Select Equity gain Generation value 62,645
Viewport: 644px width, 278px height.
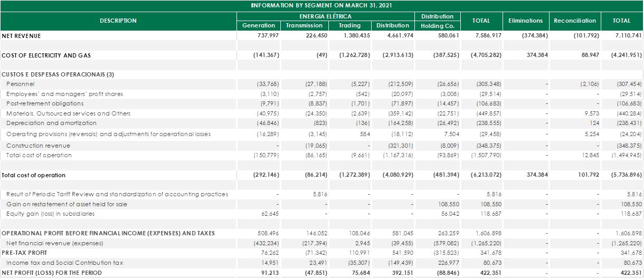coord(269,214)
